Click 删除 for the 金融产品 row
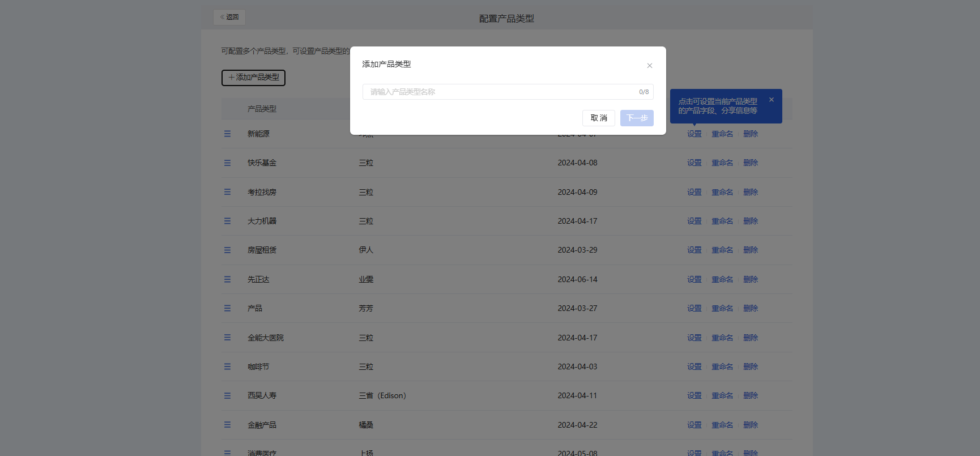This screenshot has width=980, height=456. 751,425
